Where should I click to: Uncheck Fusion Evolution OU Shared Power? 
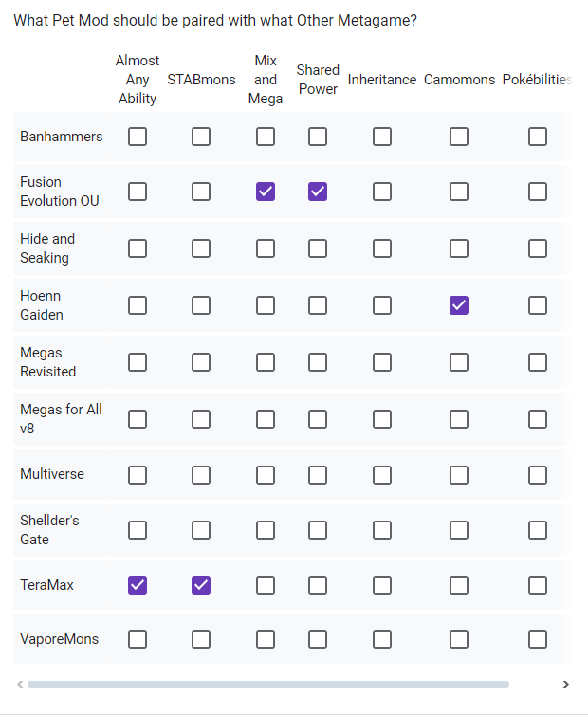click(318, 192)
